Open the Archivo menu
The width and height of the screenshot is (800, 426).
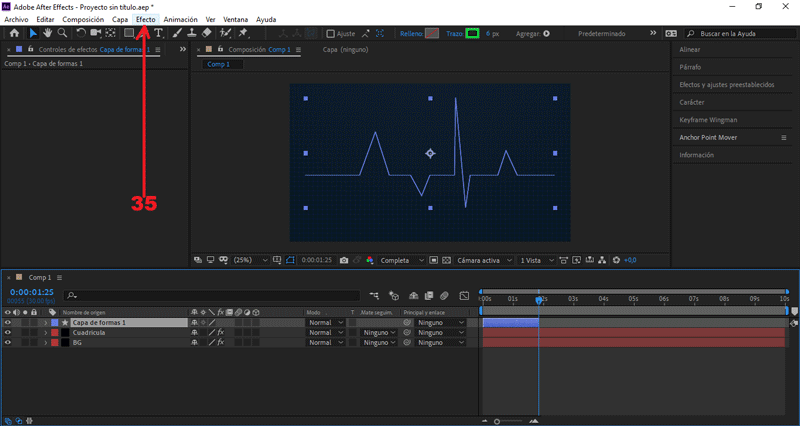[x=16, y=19]
